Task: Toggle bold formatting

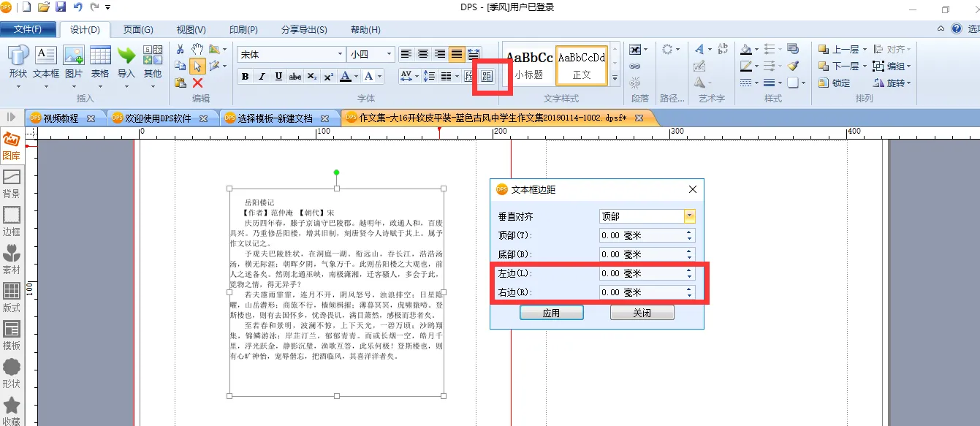Action: (245, 77)
